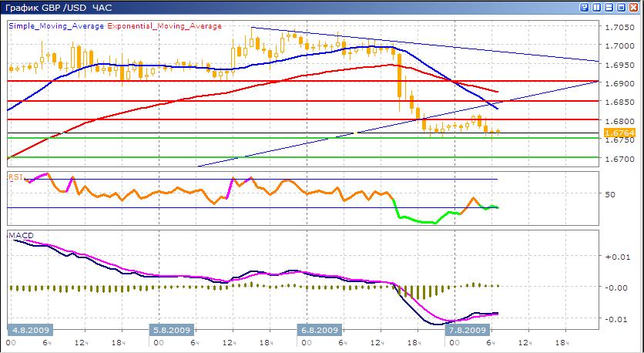Click the window title 'График GBP /USD ЧАС'
Screen dimensions: 644x353
(x=51, y=8)
